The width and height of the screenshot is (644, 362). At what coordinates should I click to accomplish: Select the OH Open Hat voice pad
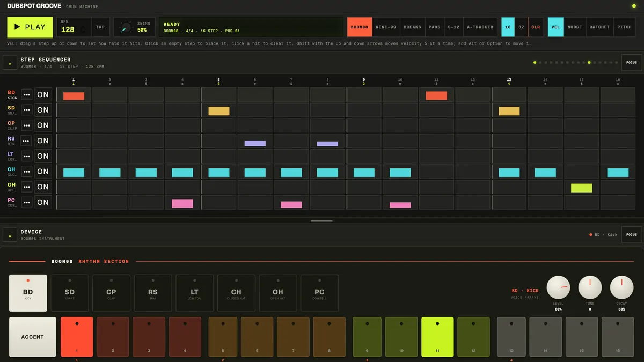[x=278, y=293]
